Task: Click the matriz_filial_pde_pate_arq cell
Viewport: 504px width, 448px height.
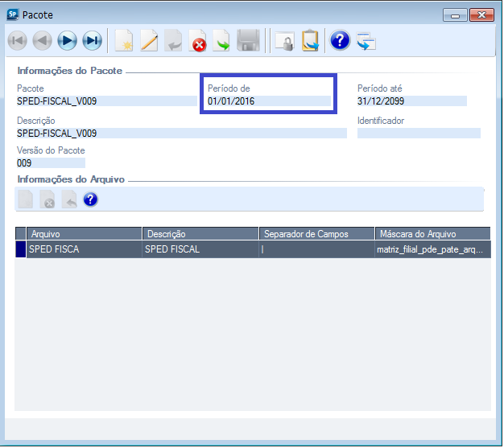Action: 433,249
